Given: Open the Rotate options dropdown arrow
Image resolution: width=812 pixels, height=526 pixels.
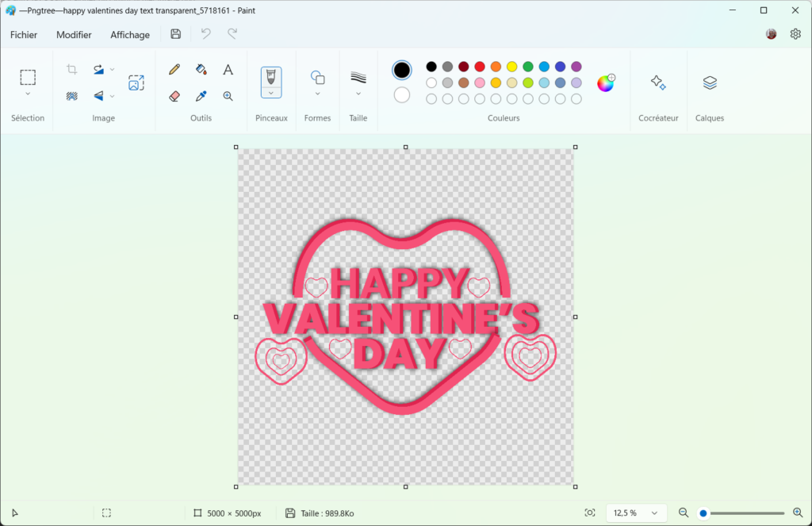Looking at the screenshot, I should coord(112,69).
